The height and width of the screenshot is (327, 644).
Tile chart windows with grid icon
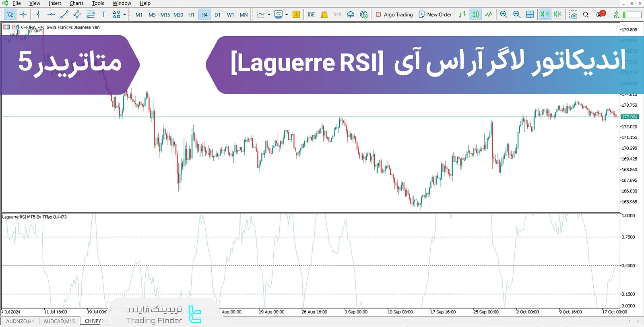pos(530,14)
